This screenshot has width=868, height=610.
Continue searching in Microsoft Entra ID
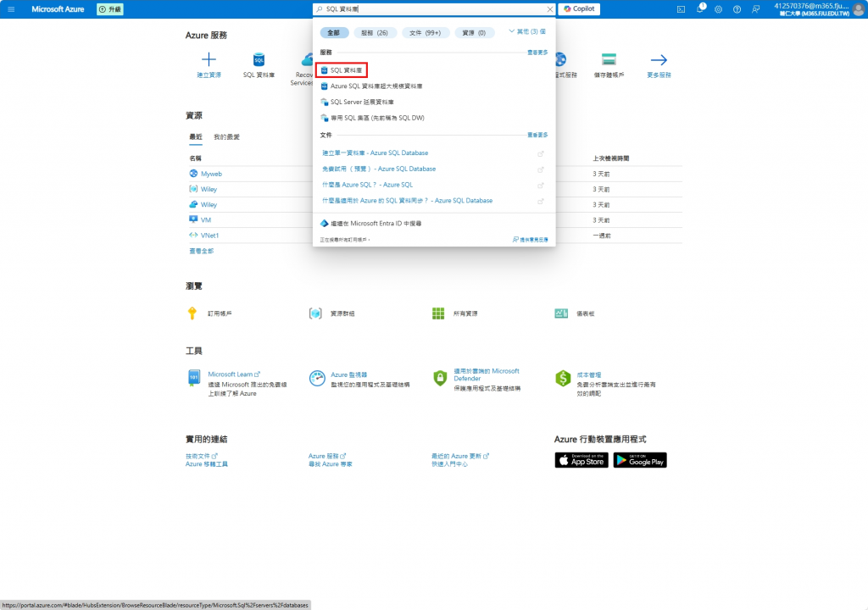(x=371, y=224)
